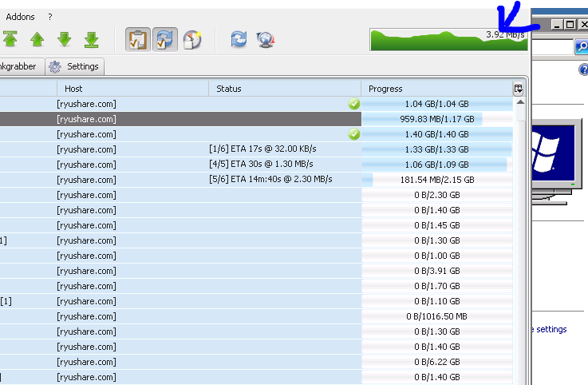The image size is (588, 385).
Task: Click the scrollbar up arrow
Action: point(520,102)
